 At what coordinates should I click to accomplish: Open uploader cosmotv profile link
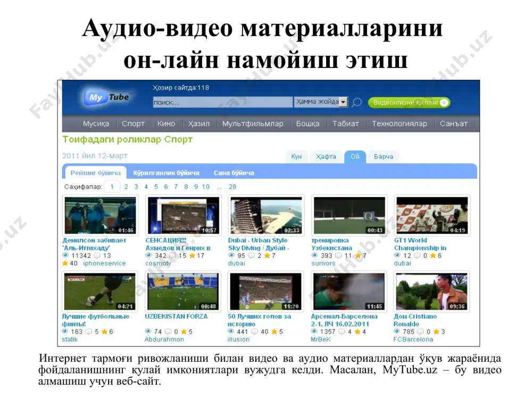click(x=158, y=263)
